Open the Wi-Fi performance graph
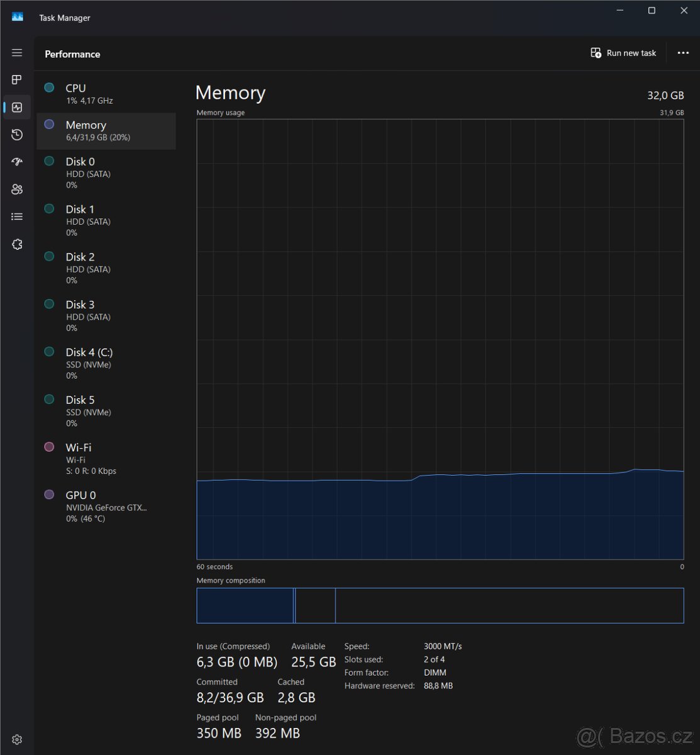The height and width of the screenshot is (755, 700). [x=106, y=459]
